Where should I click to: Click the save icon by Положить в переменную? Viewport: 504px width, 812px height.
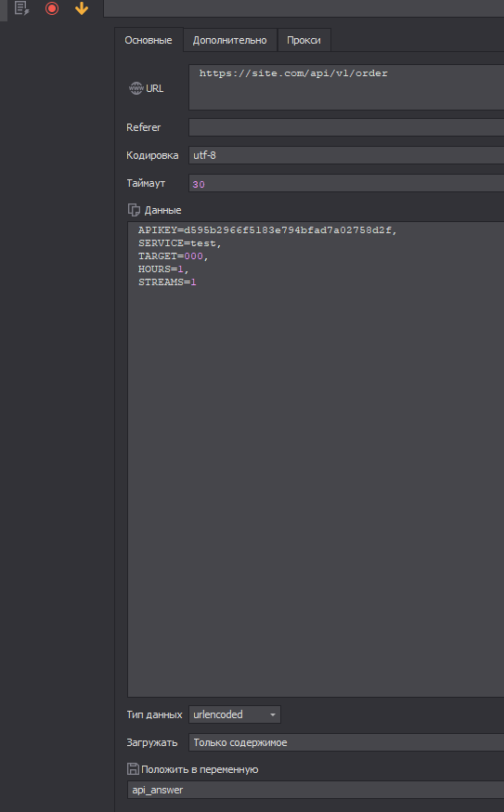click(x=133, y=769)
